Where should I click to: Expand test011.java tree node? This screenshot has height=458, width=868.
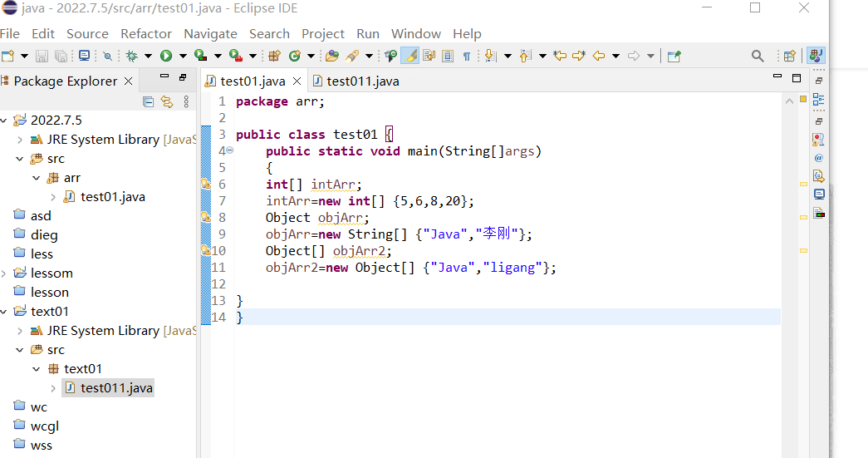[x=53, y=388]
